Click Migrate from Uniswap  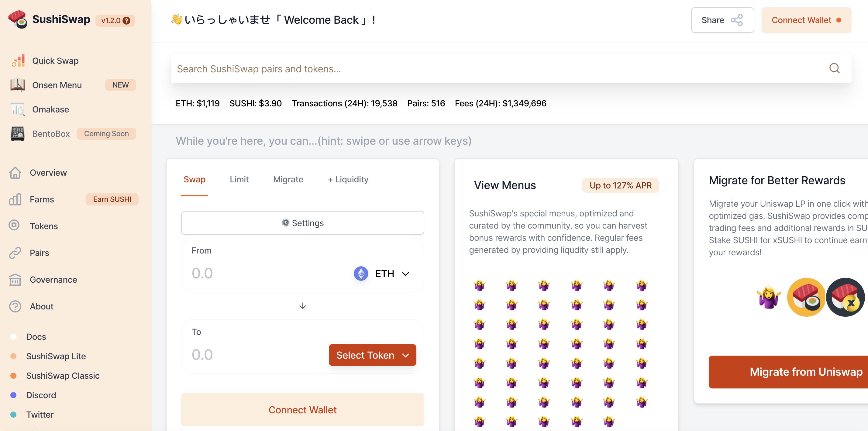coord(788,372)
